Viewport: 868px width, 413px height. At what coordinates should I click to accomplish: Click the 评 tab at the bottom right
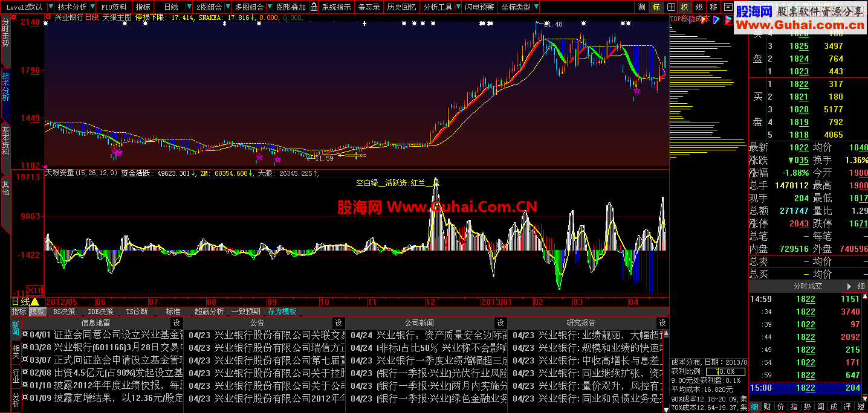coord(847,407)
